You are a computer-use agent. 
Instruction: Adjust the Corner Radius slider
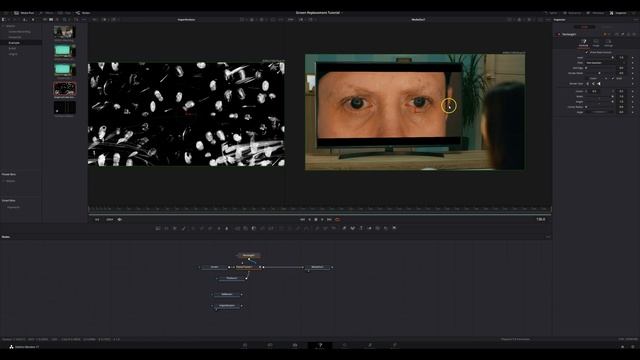click(x=599, y=107)
